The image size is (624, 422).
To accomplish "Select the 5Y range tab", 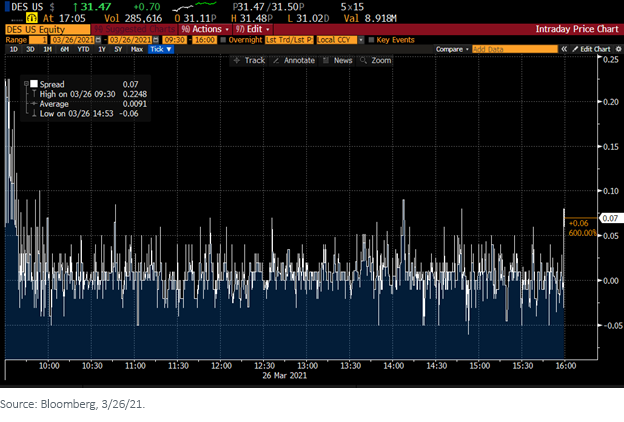I will click(x=118, y=49).
